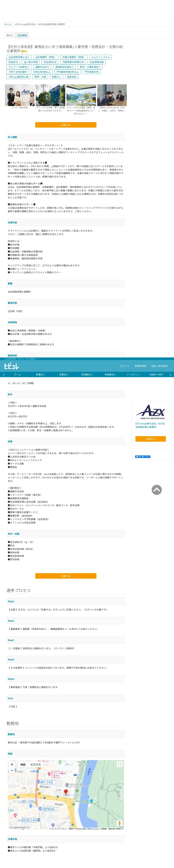Screen dimensions: 174x868
Task: Open the メンバー集合写真 thumbnail
Action: pyautogui.click(x=20, y=95)
